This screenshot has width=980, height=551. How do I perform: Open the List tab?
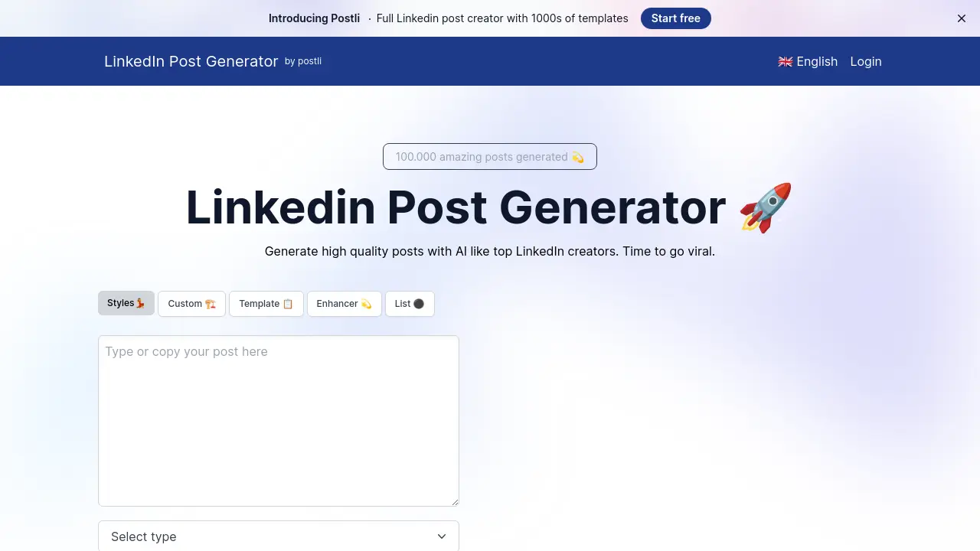point(410,304)
